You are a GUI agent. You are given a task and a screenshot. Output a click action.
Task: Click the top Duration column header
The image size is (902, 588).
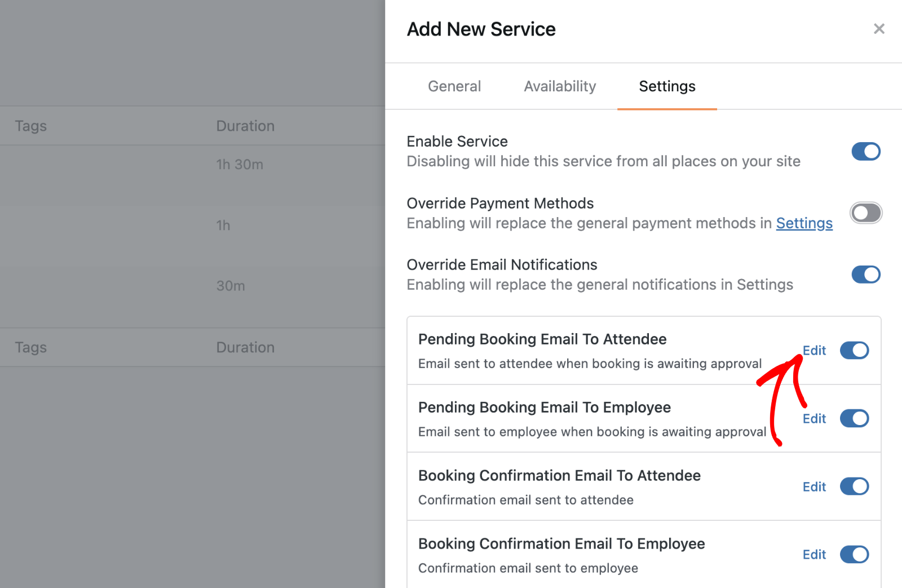pos(245,126)
